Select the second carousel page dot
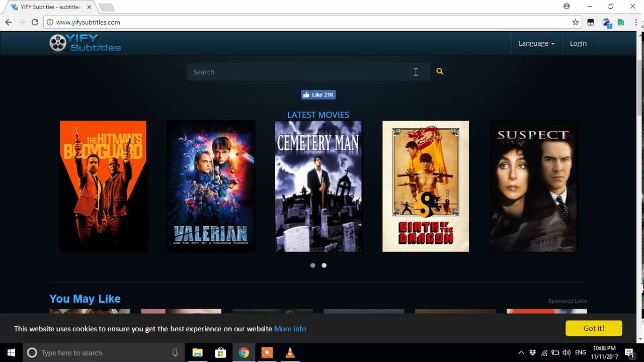644x362 pixels. (x=324, y=265)
